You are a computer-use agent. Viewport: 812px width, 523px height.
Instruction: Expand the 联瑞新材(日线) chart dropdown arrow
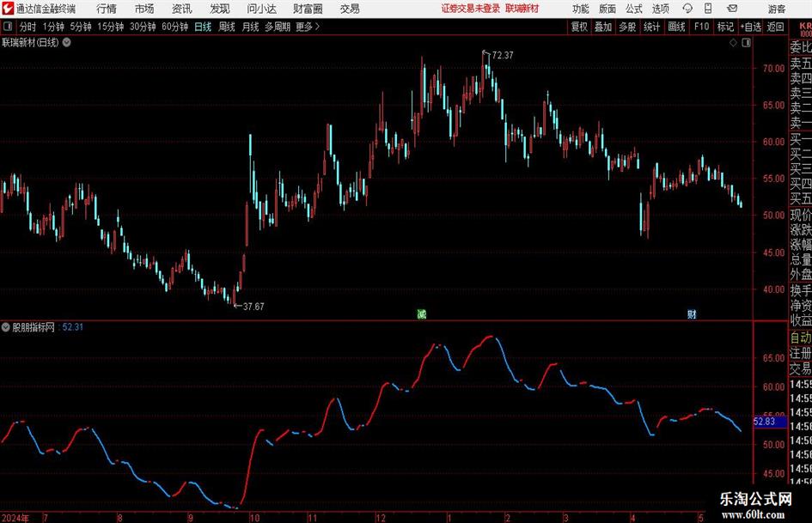67,42
